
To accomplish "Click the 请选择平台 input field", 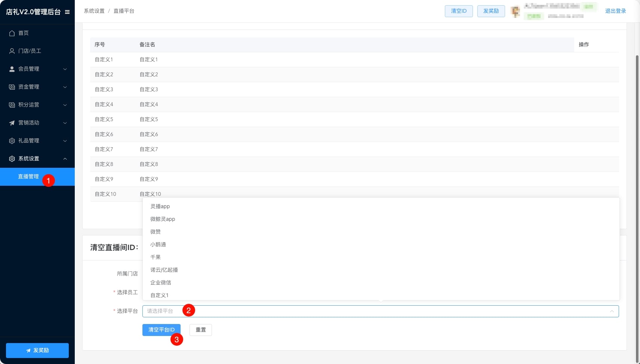I will coord(374,311).
